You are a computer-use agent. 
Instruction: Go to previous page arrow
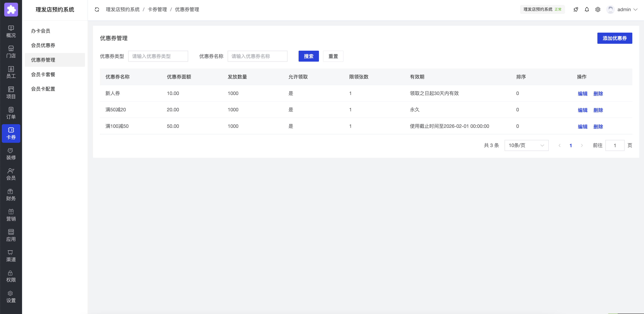pos(559,145)
